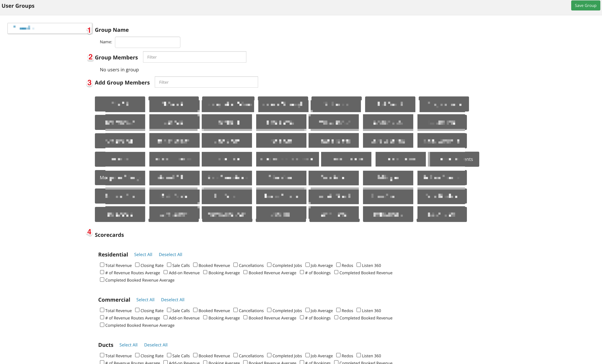602x364 pixels.
Task: Tick Ducts Closing Rate checkbox
Action: [x=137, y=355]
